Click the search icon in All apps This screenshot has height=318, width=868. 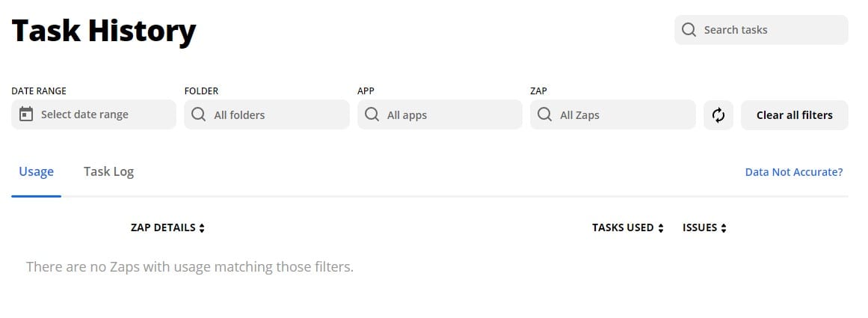(372, 114)
